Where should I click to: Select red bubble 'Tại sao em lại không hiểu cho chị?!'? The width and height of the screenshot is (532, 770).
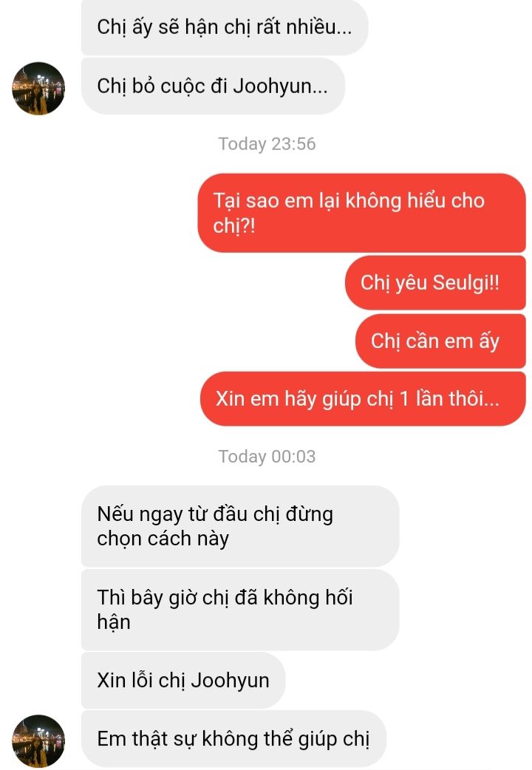click(x=361, y=213)
